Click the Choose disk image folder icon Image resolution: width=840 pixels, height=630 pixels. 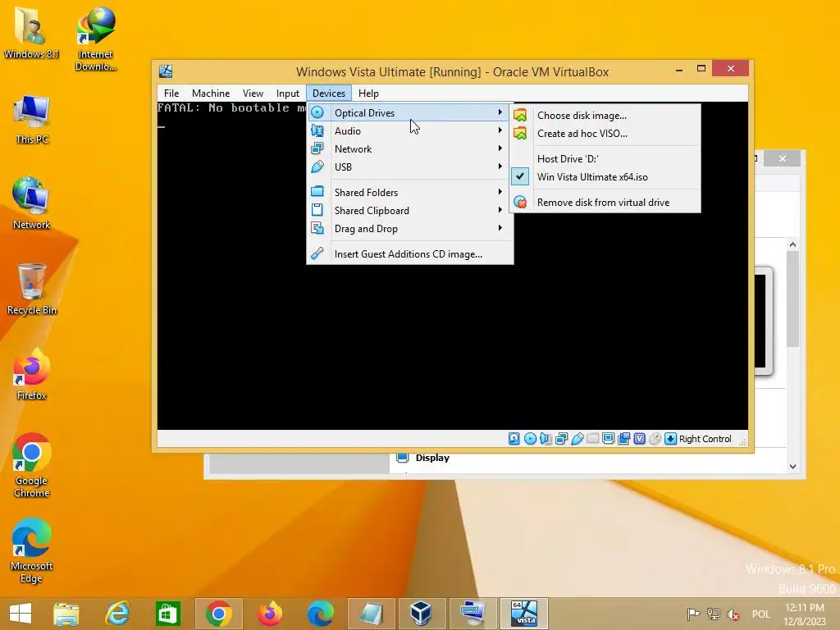pyautogui.click(x=519, y=115)
